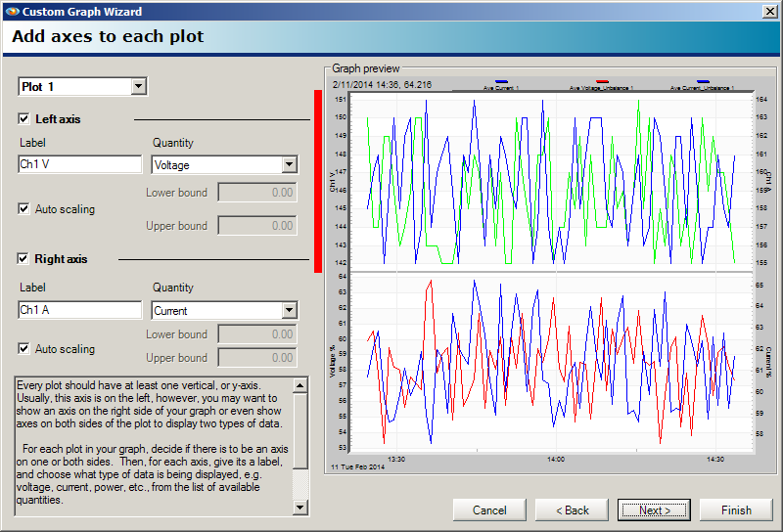Click the help text scroll down arrow
This screenshot has height=532, width=783.
pyautogui.click(x=300, y=508)
